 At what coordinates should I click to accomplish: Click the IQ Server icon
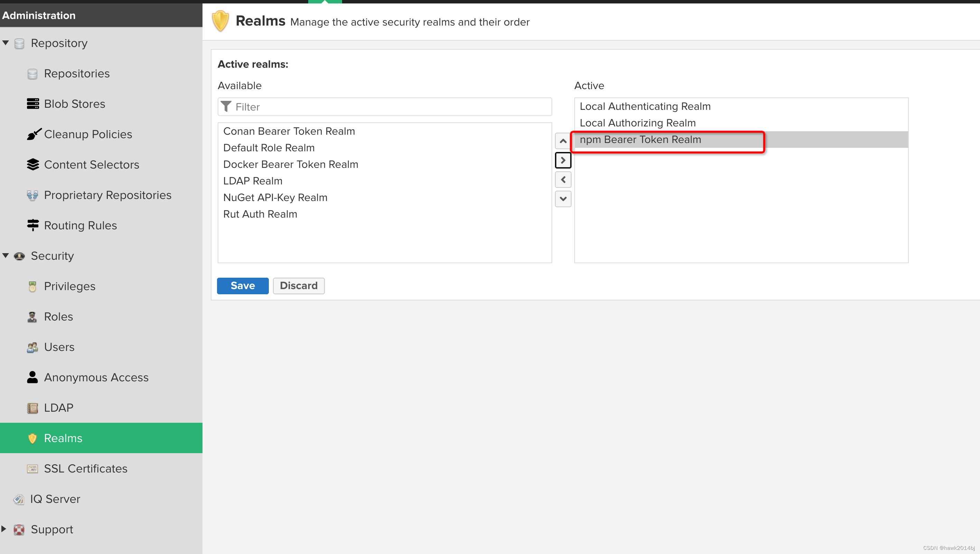click(19, 499)
